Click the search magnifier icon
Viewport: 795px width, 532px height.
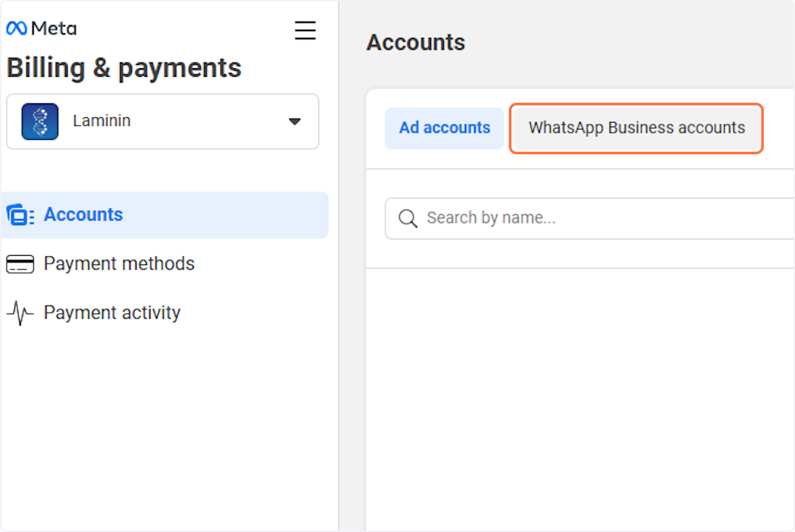pos(408,218)
